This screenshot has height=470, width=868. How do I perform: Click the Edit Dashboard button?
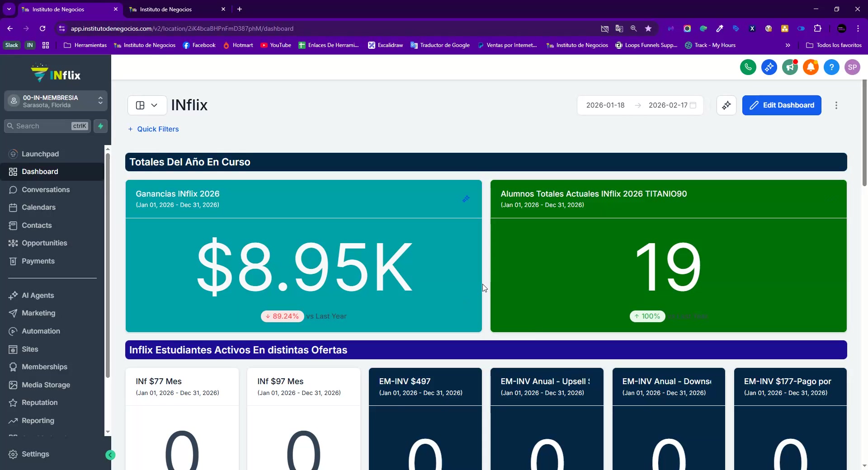[782, 105]
